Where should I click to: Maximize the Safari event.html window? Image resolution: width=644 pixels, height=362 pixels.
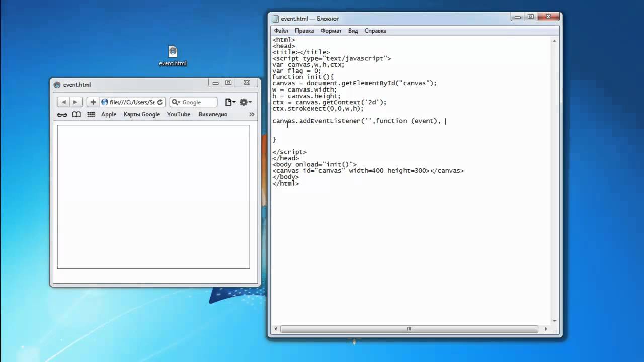coord(228,83)
